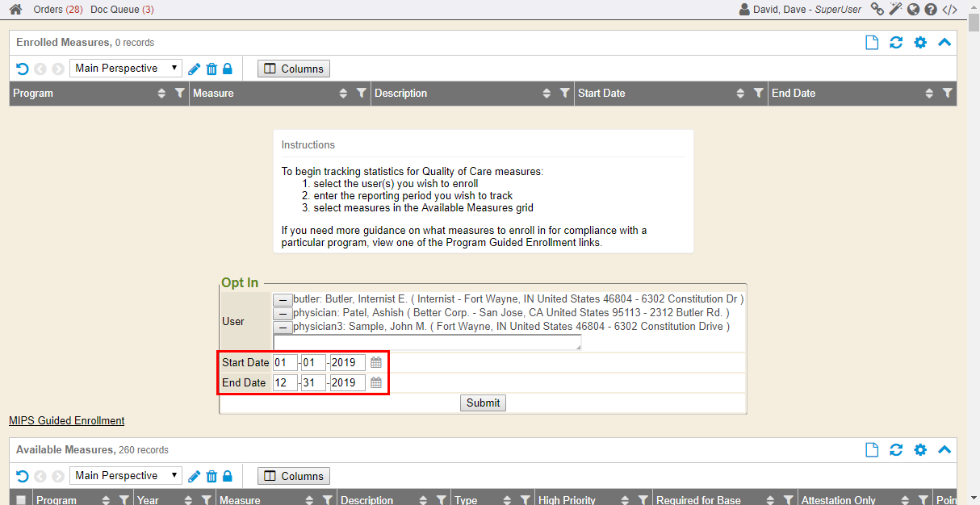Refresh the Enrolled Measures grid
980x505 pixels.
pos(896,43)
